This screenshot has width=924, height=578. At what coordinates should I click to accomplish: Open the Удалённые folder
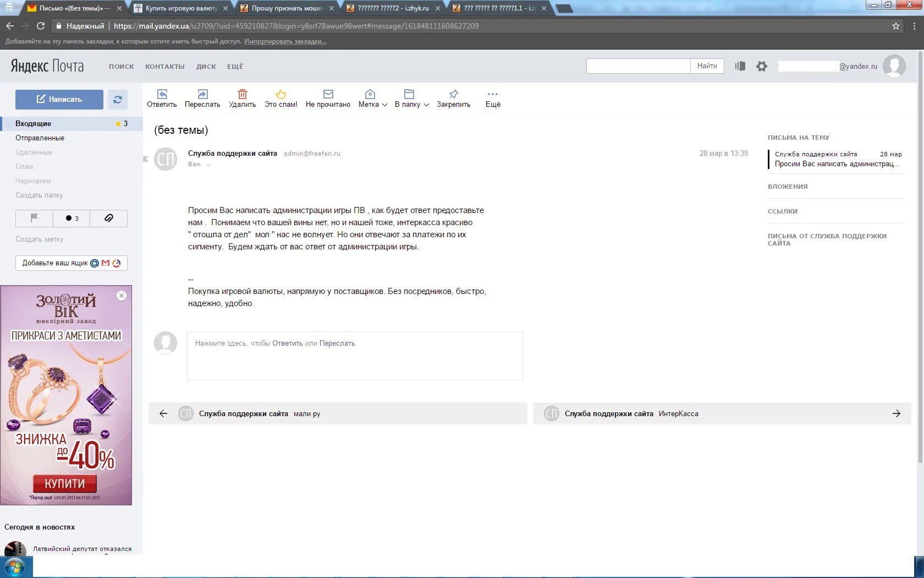coord(34,152)
